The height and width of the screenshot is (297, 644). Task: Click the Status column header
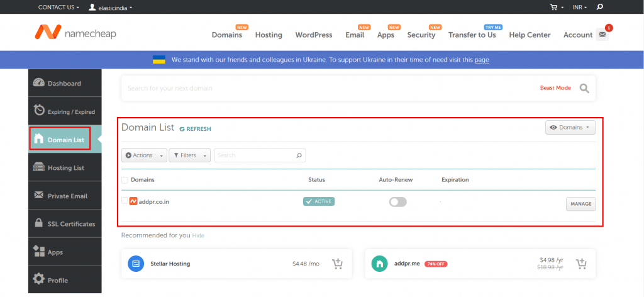tap(317, 179)
